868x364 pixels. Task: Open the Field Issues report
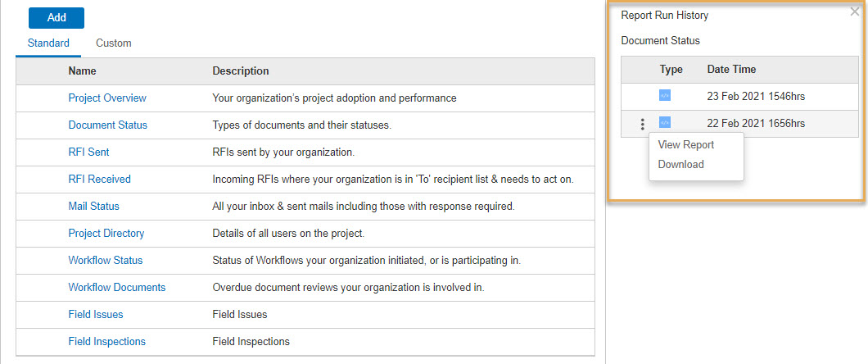pos(96,315)
